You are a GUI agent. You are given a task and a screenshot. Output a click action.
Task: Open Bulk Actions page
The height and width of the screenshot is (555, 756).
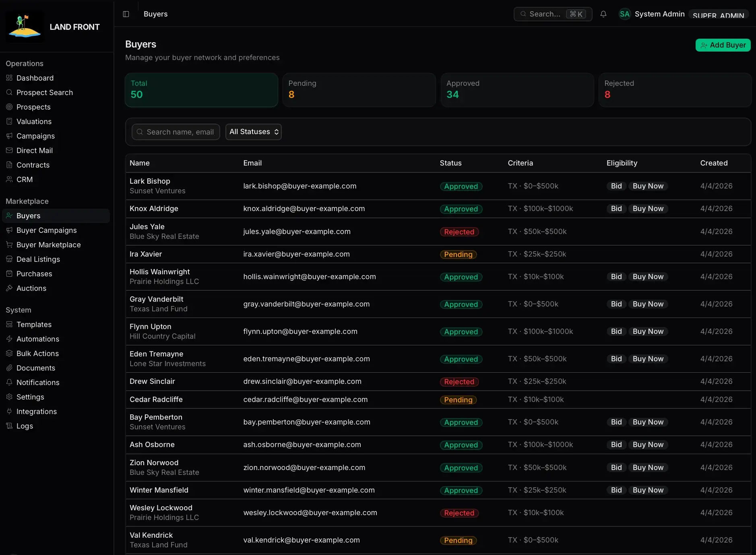tap(56, 353)
